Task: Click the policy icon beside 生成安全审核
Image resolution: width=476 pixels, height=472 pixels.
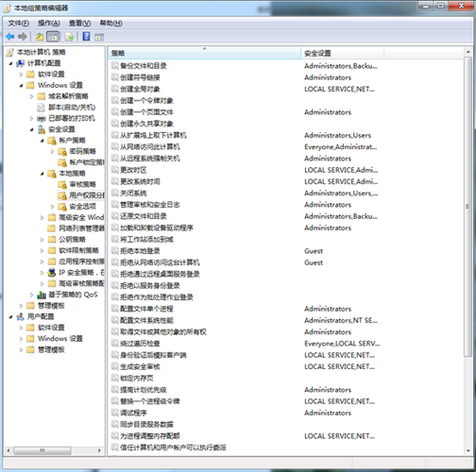Action: pyautogui.click(x=115, y=366)
